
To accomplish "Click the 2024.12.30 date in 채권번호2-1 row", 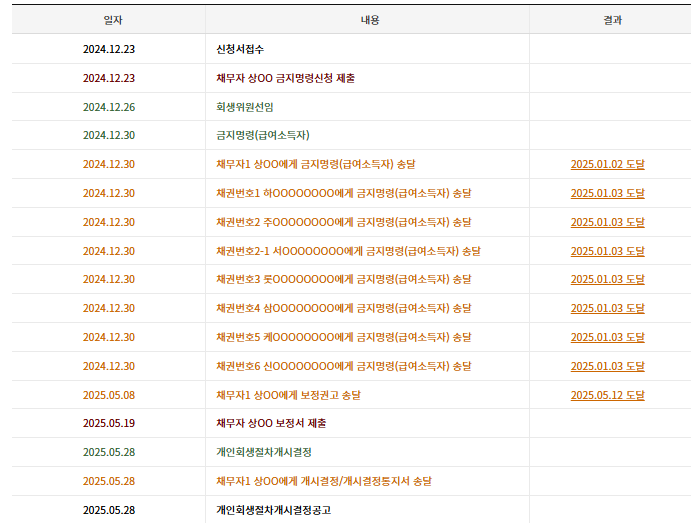I will click(x=109, y=251).
